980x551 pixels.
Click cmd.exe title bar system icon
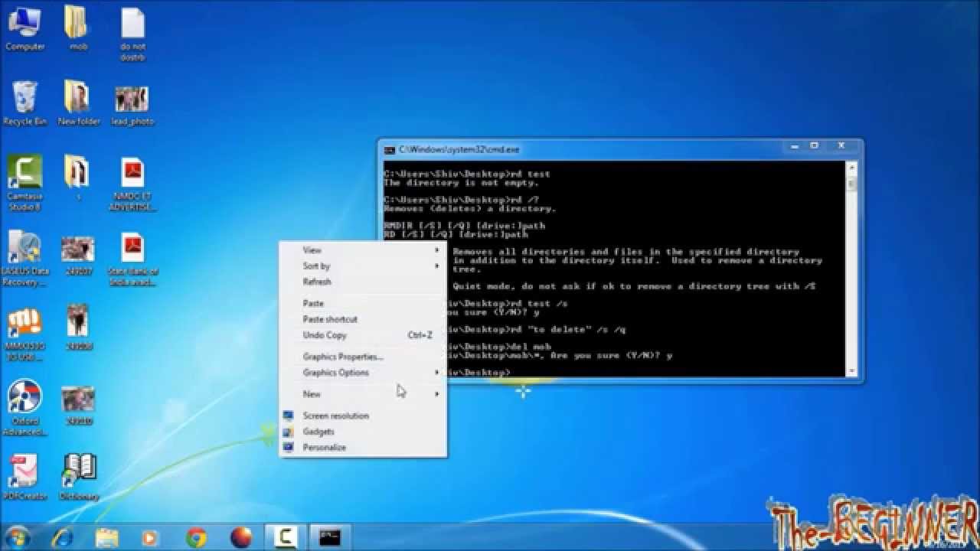(390, 150)
